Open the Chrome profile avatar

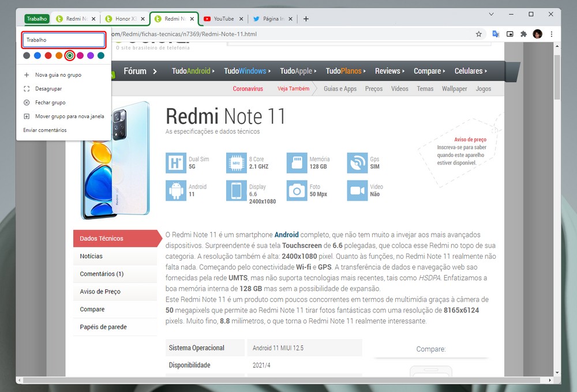(538, 34)
